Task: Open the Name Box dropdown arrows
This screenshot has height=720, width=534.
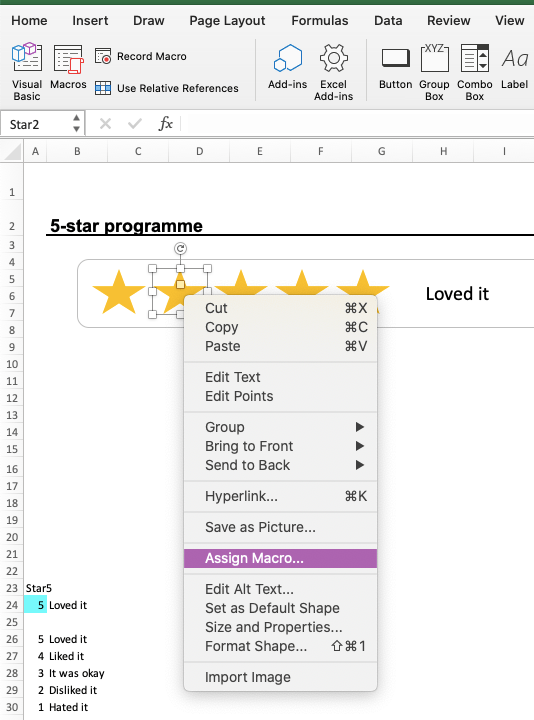Action: [76, 124]
